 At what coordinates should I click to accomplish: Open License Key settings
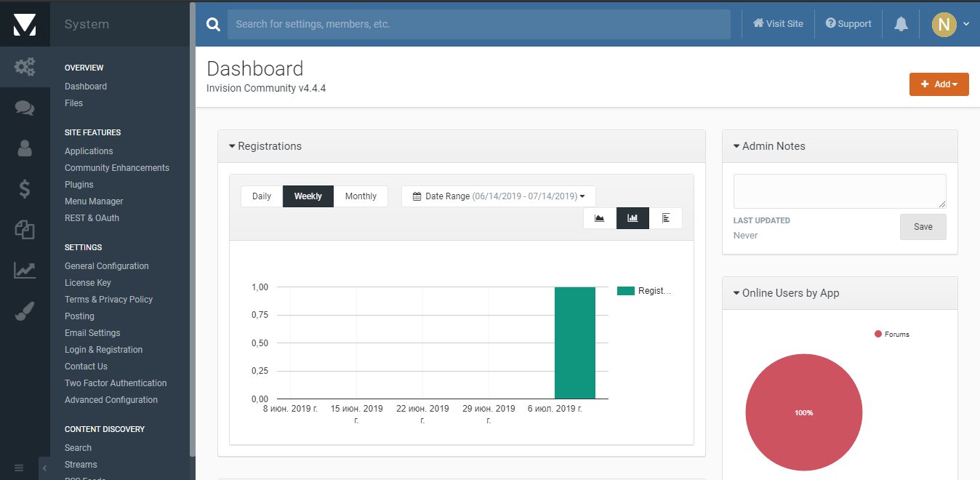[x=88, y=283]
